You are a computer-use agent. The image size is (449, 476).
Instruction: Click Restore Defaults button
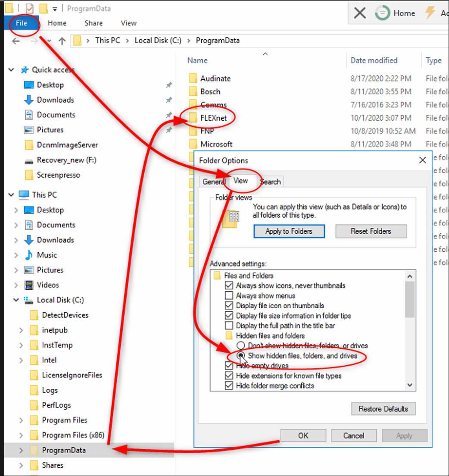[383, 409]
